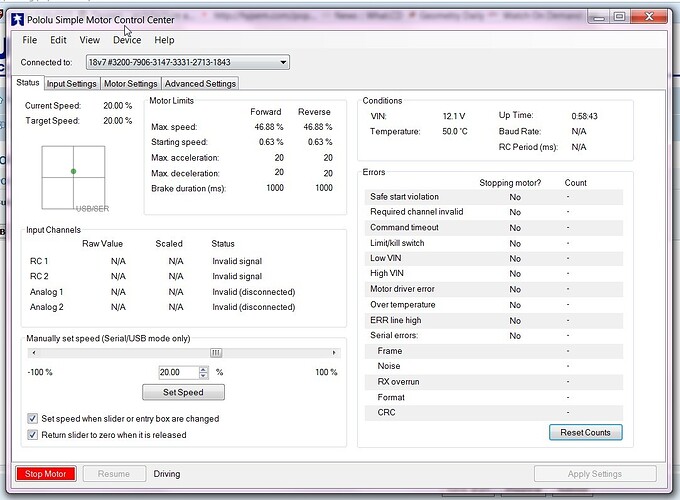
Task: Click the manual speed slider thumb
Action: point(215,352)
